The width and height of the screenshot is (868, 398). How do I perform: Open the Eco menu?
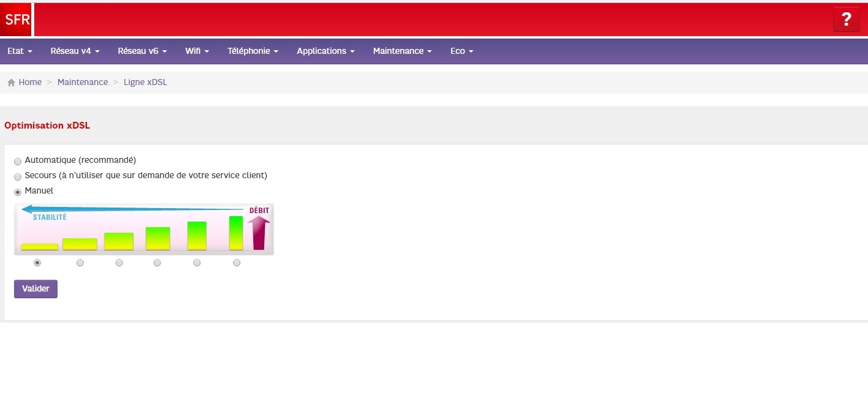(461, 51)
